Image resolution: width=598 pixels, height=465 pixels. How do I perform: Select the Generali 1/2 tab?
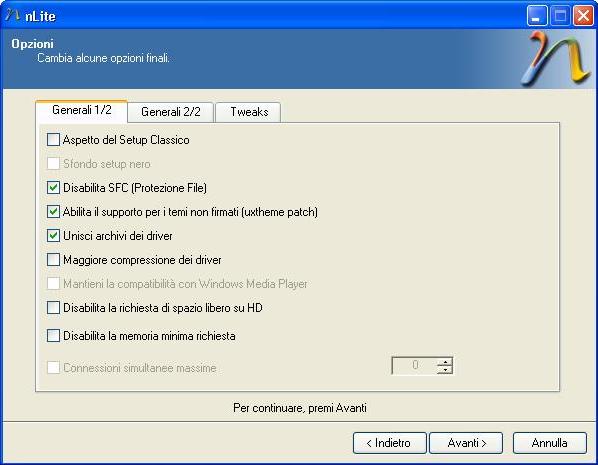(x=82, y=111)
